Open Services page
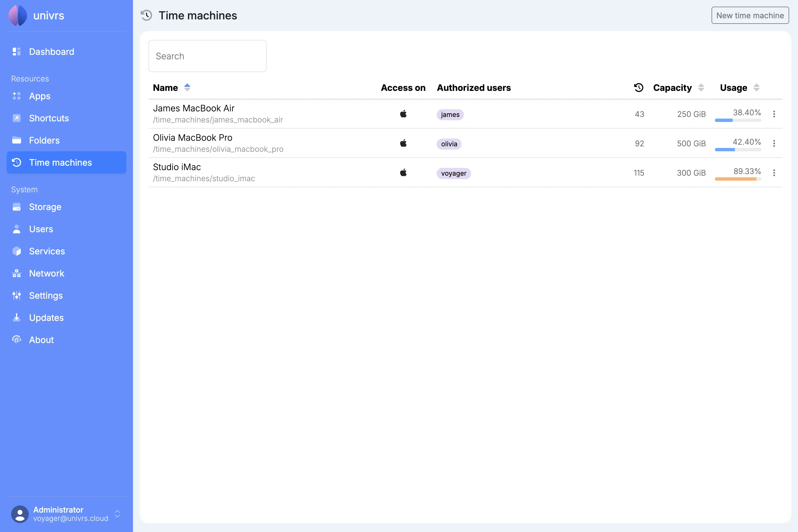 pos(66,251)
